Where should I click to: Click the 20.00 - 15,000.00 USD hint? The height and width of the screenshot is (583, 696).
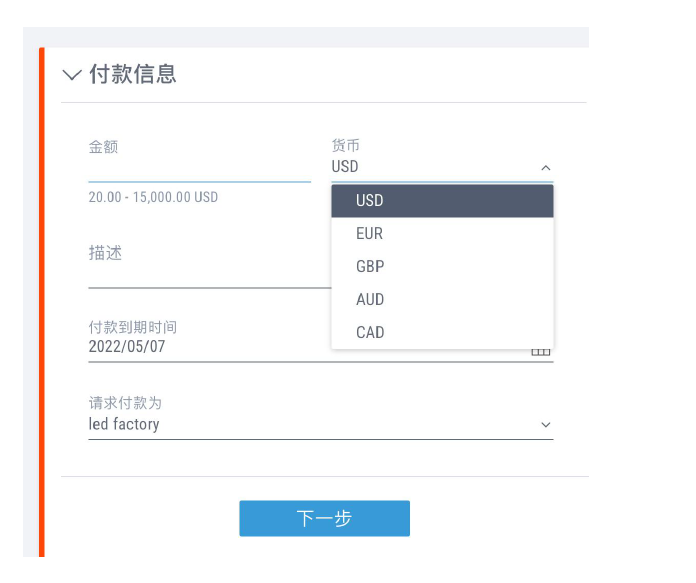(153, 197)
